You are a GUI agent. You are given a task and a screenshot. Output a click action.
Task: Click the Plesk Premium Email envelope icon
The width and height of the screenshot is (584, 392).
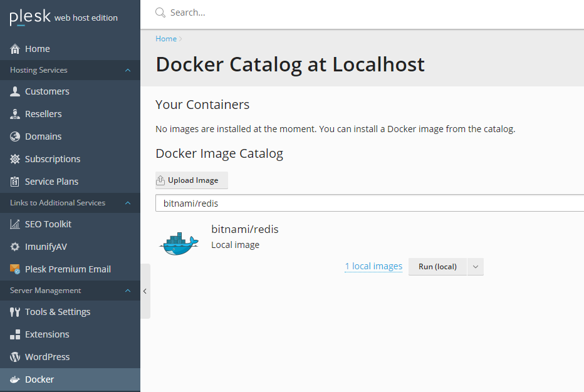click(x=15, y=269)
